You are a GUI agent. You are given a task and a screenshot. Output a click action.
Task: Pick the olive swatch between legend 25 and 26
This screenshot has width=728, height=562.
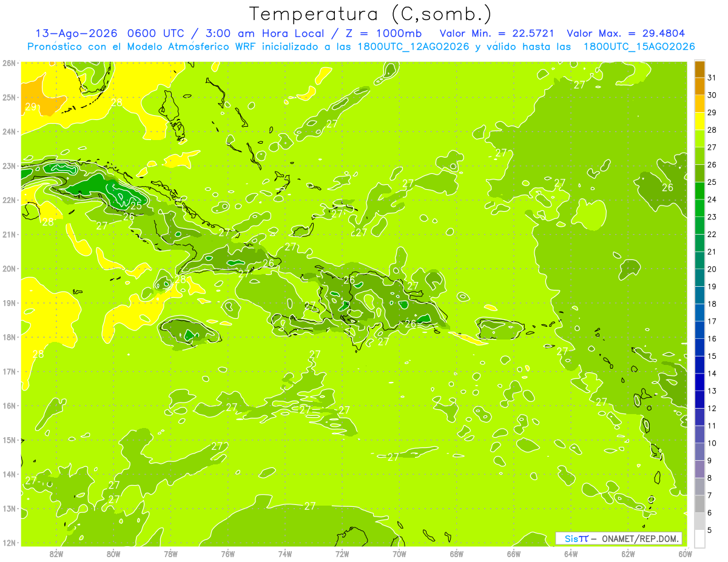tap(699, 173)
